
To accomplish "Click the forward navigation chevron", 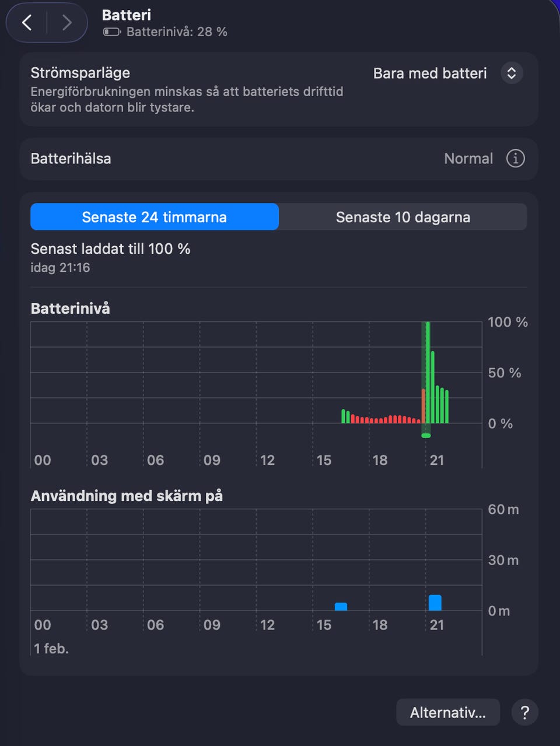I will click(x=66, y=23).
